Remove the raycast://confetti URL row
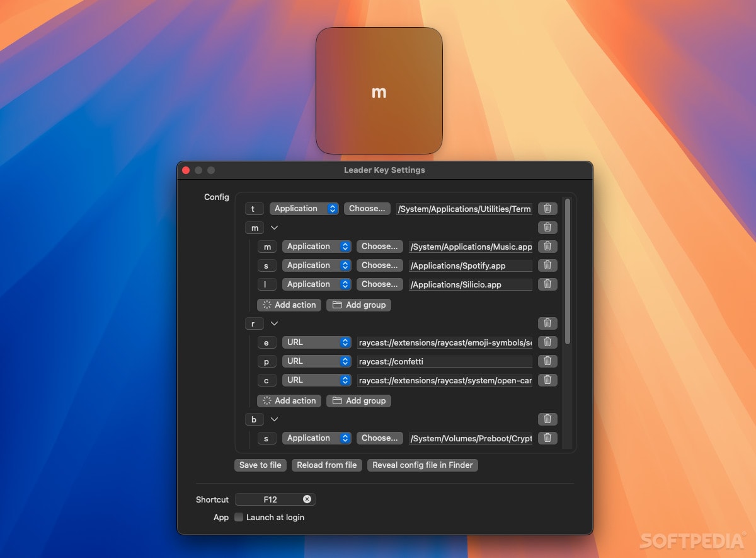Viewport: 756px width, 558px height. [x=547, y=361]
